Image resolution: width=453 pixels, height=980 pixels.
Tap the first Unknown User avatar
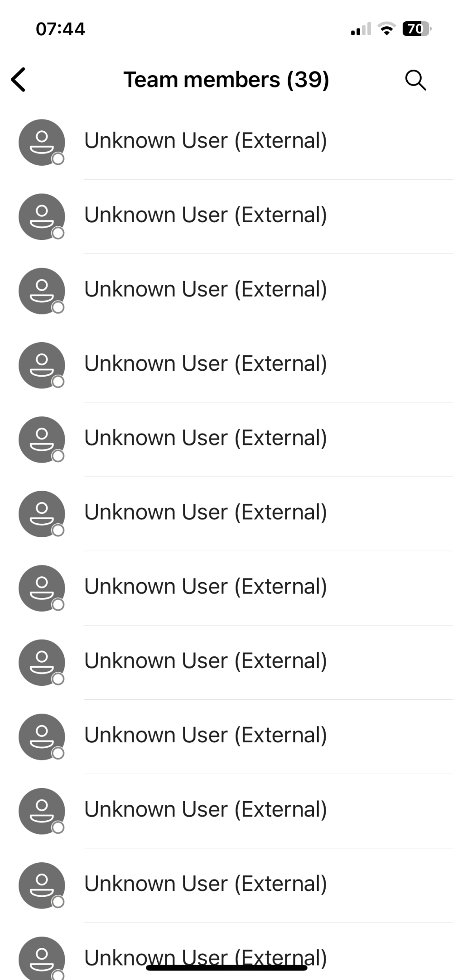point(42,142)
